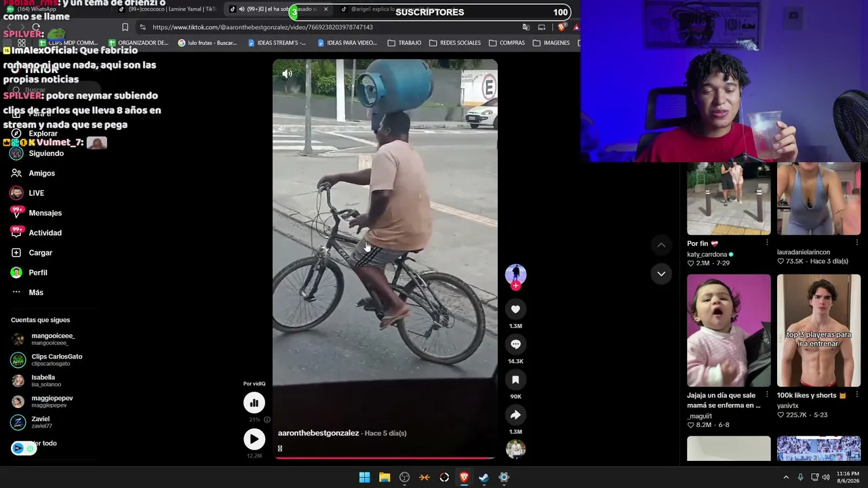Open the ORGANIZADOR DE bookmark

click(138, 43)
